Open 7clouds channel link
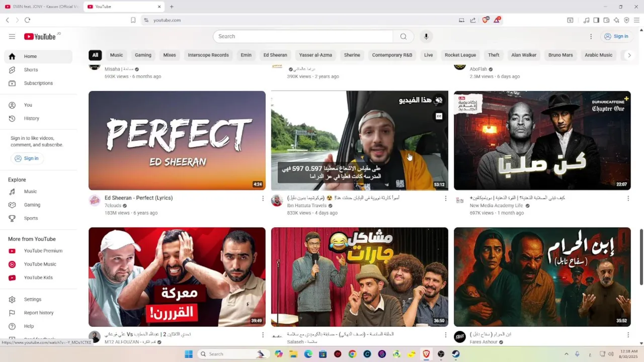Screen dimensions: 644x362 tap(113, 206)
